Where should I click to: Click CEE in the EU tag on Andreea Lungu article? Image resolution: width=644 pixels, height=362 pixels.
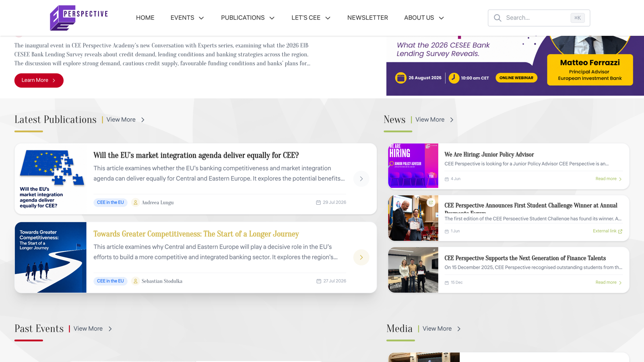pyautogui.click(x=110, y=203)
